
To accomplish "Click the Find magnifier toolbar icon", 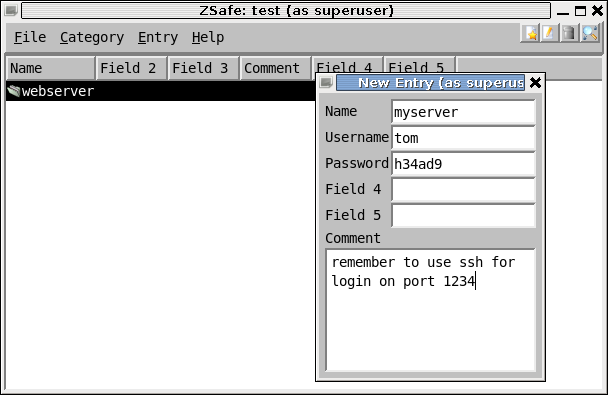I will point(590,33).
